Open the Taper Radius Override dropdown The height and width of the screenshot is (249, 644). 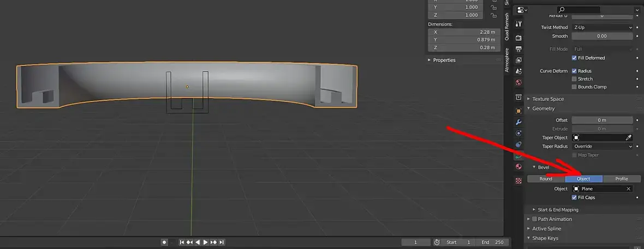point(602,146)
